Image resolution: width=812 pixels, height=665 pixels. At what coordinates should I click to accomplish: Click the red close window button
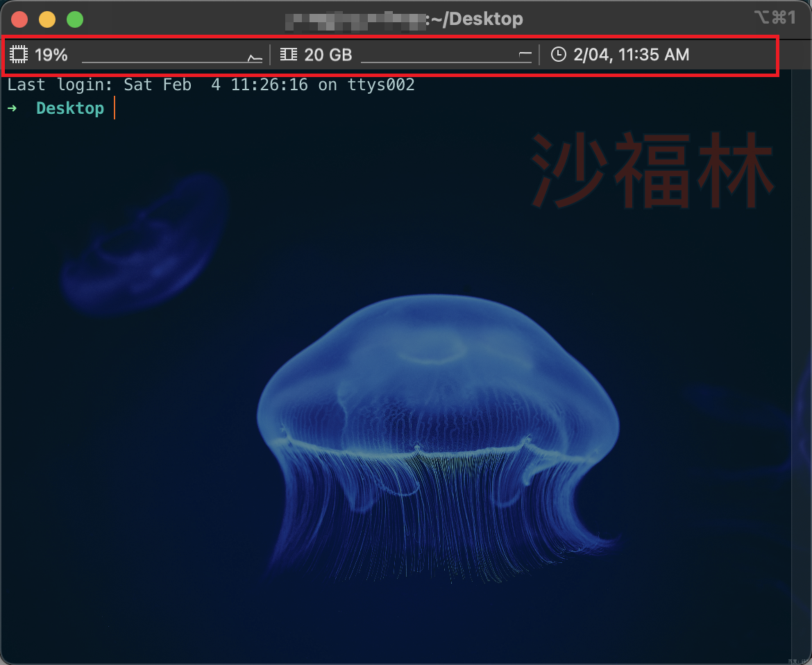coord(19,19)
